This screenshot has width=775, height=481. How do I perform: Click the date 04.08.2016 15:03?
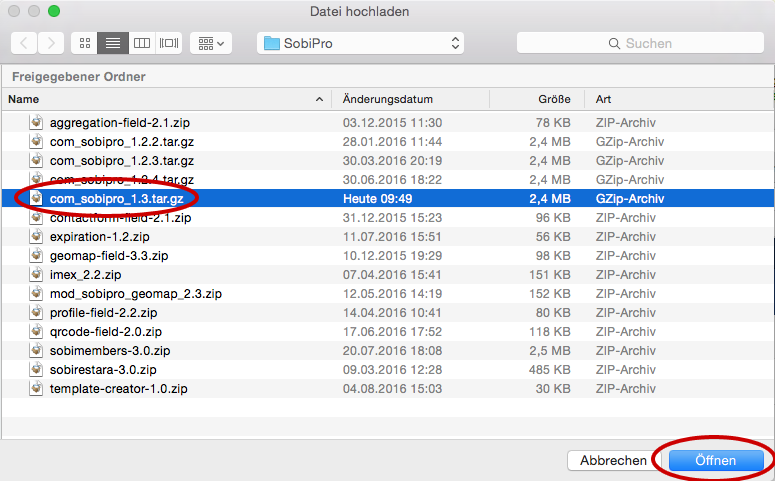pos(392,389)
